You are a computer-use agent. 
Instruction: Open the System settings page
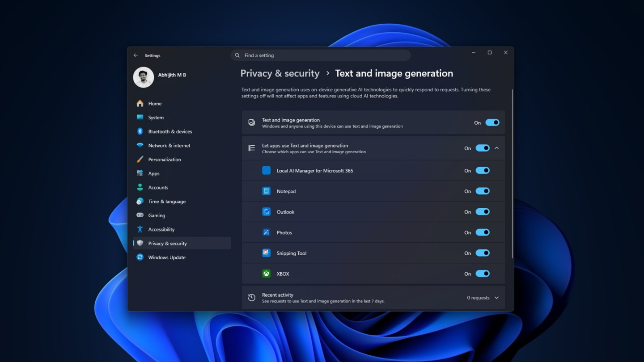coord(182,118)
